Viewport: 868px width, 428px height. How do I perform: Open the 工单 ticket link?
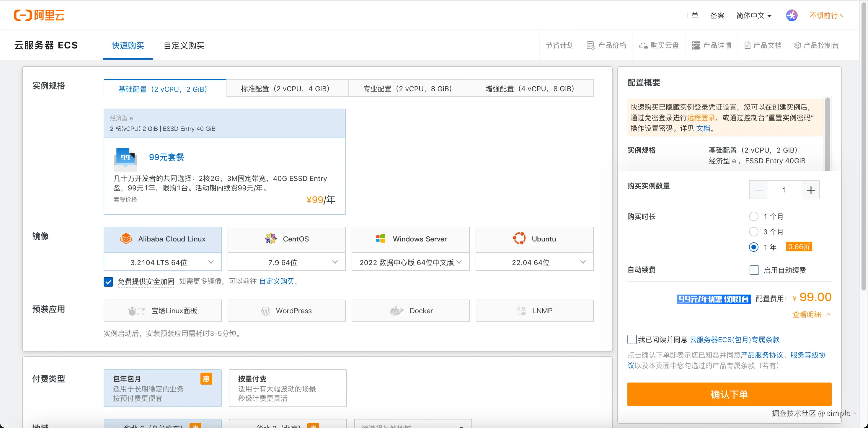[691, 16]
